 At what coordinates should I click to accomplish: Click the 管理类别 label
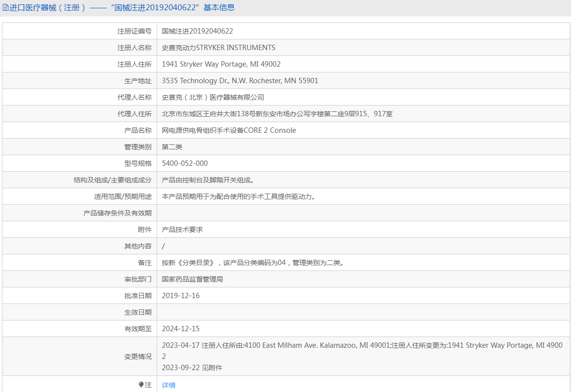click(x=138, y=147)
